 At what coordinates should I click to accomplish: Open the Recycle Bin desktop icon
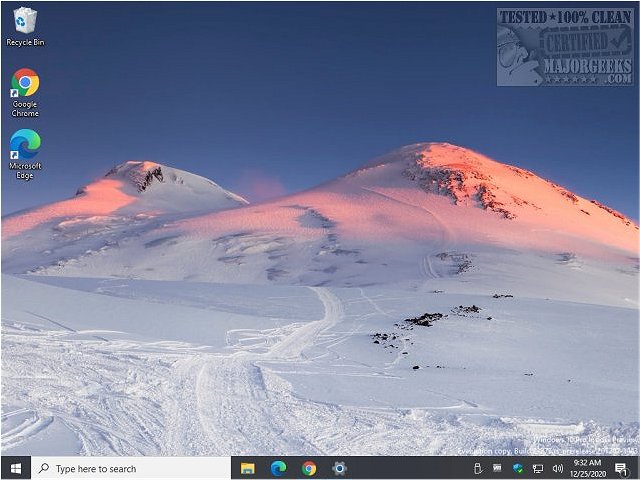(x=25, y=27)
